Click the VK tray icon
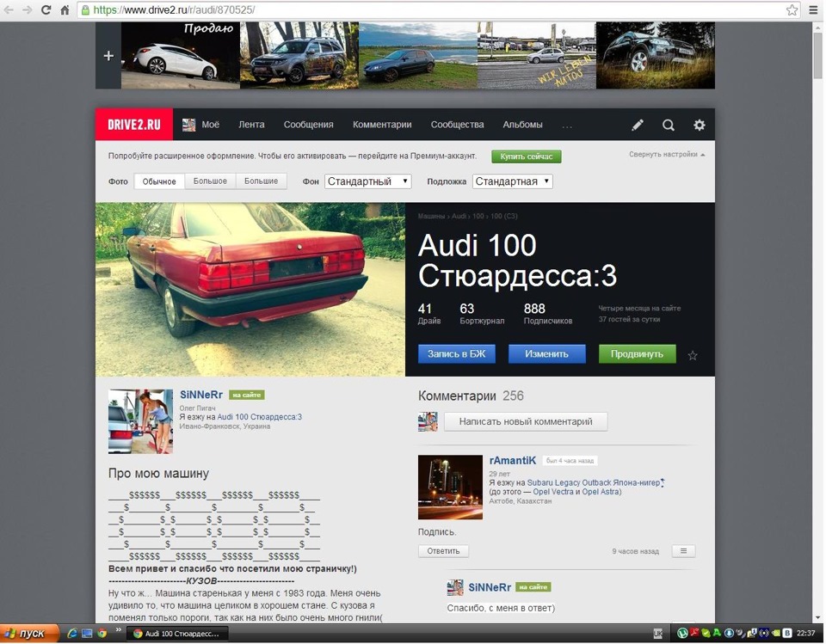This screenshot has width=826, height=644. [787, 634]
